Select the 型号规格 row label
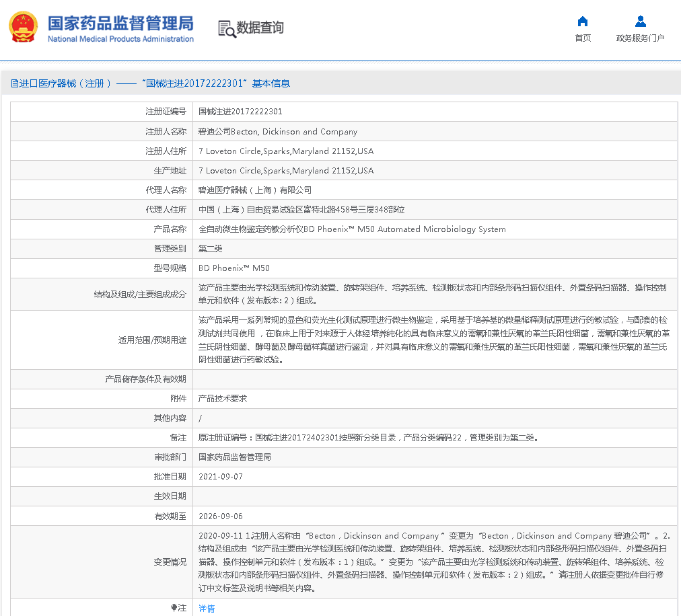This screenshot has width=681, height=616. pyautogui.click(x=170, y=268)
